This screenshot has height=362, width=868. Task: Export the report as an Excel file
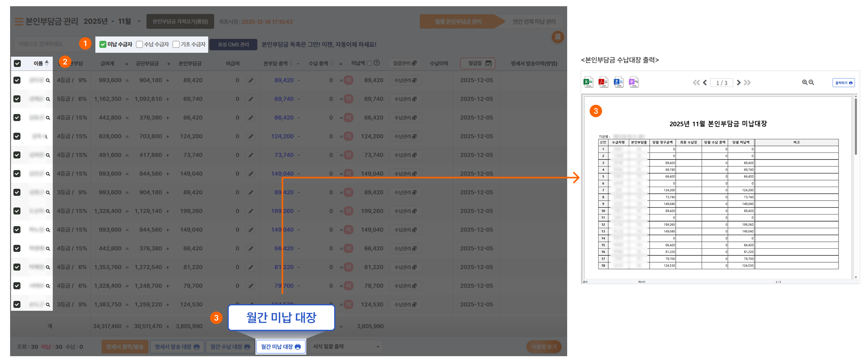tap(588, 82)
